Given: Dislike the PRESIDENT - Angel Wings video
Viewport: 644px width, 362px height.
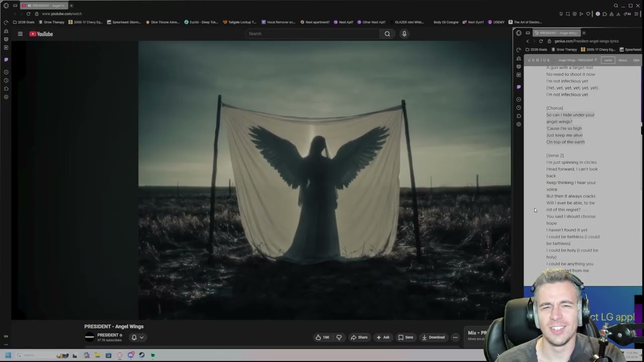Looking at the screenshot, I should point(339,337).
